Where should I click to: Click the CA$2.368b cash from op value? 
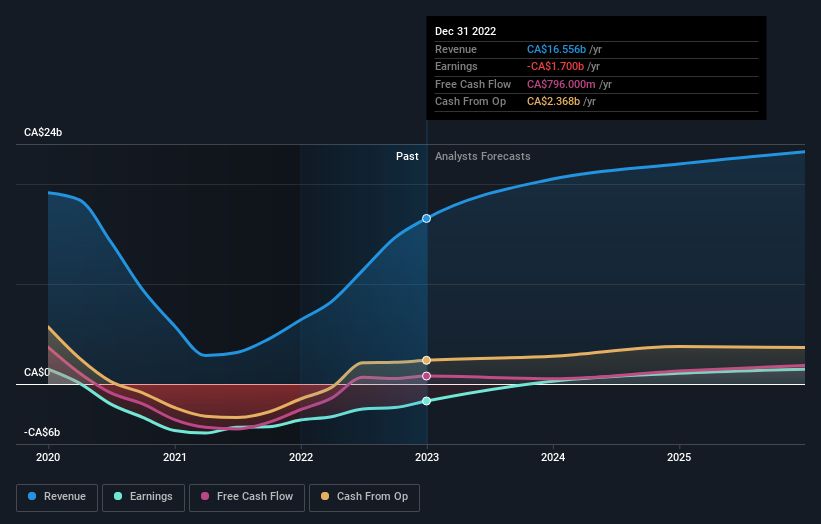[x=553, y=102]
